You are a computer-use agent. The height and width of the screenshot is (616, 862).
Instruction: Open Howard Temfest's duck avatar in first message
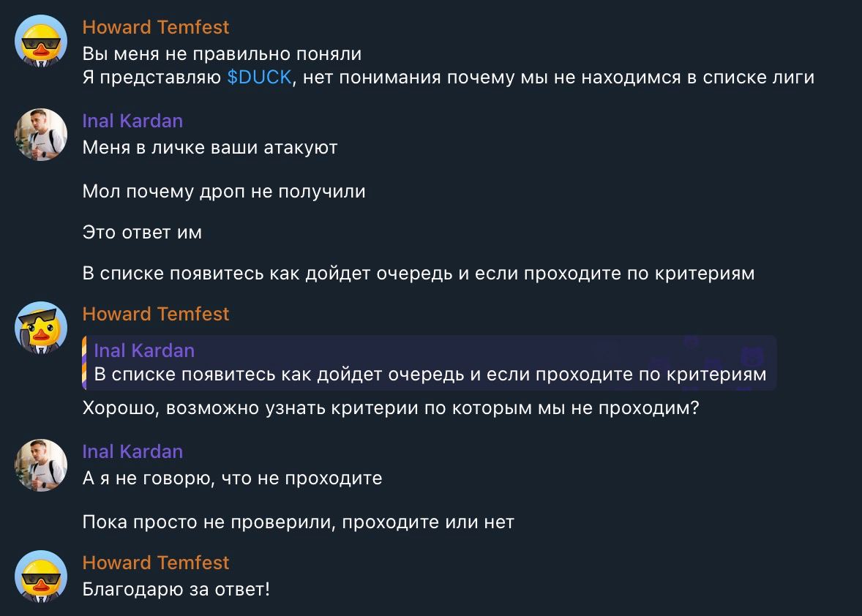(41, 41)
